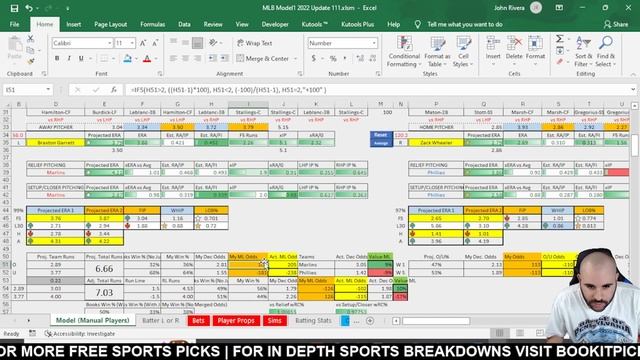This screenshot has height=360, width=640.
Task: Toggle Wrap Text
Action: [x=254, y=43]
